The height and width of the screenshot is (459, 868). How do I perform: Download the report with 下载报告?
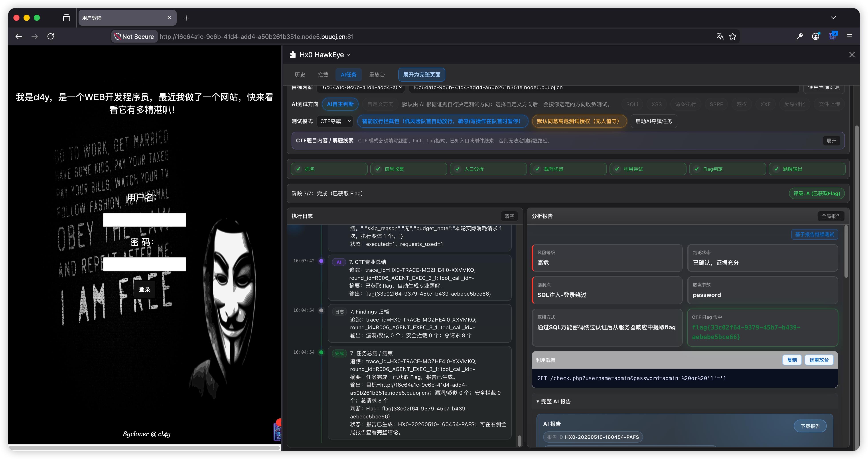[810, 426]
